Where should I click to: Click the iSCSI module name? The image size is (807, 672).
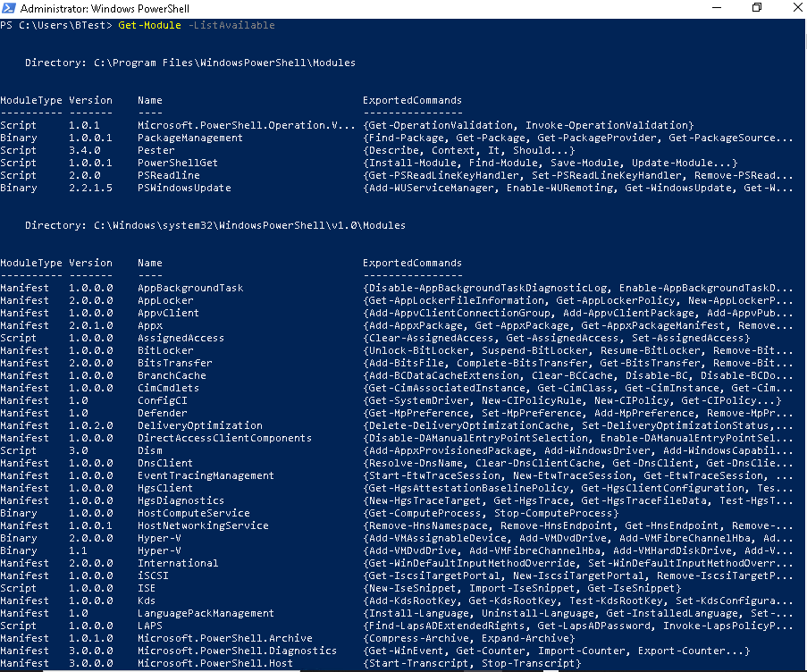[153, 575]
